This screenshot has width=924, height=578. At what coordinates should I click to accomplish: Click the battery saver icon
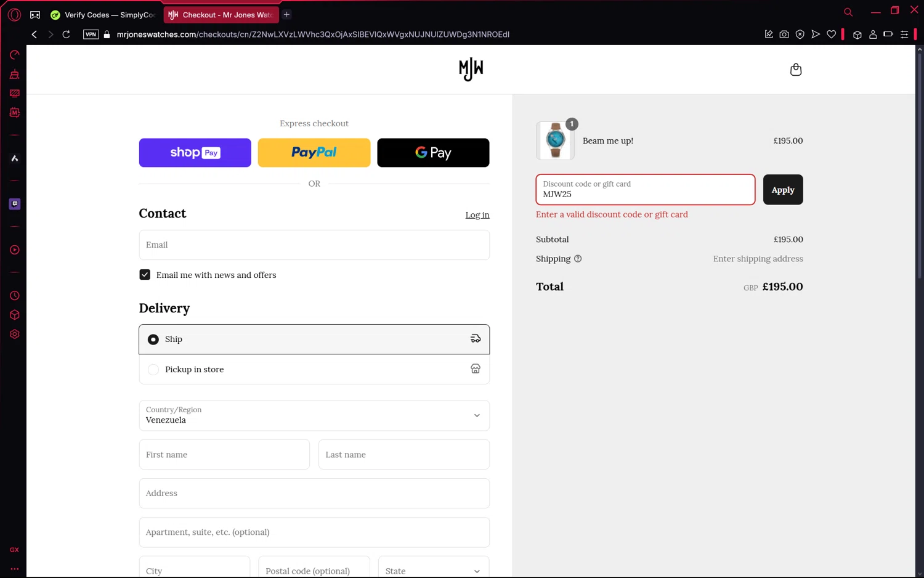click(888, 35)
